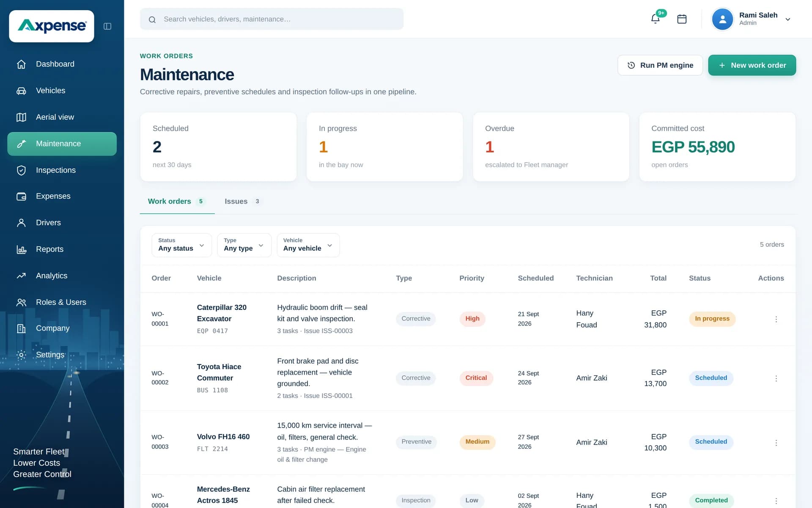Click the In progress status badge
This screenshot has height=508, width=812.
pos(712,319)
